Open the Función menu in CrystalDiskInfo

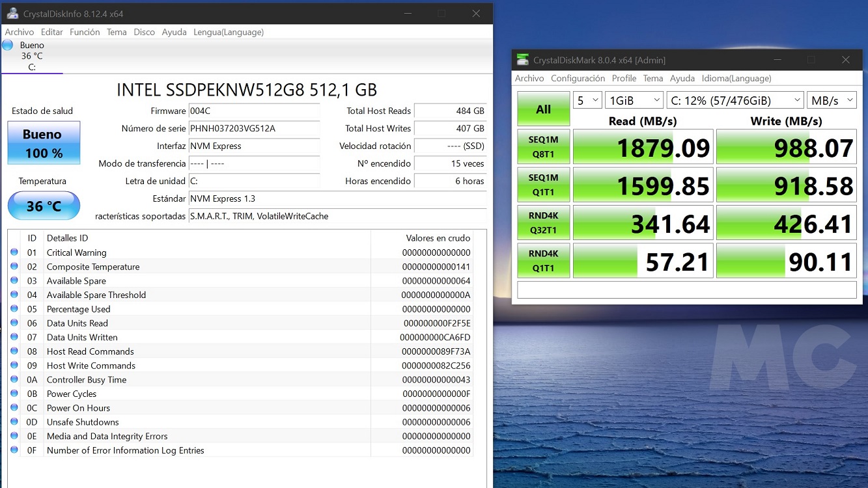click(85, 32)
